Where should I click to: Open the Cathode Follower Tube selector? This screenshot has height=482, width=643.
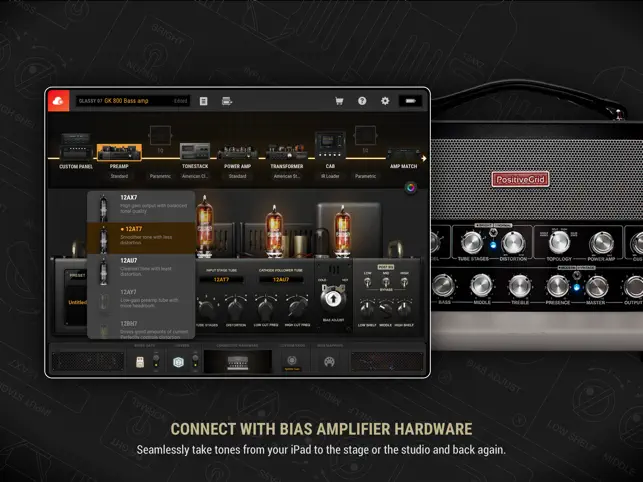(x=281, y=279)
